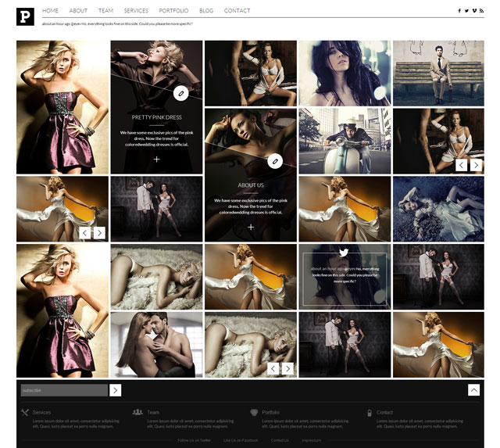Click the 'Like Us on Facebook' footer link
This screenshot has height=448, width=500.
coord(240,440)
